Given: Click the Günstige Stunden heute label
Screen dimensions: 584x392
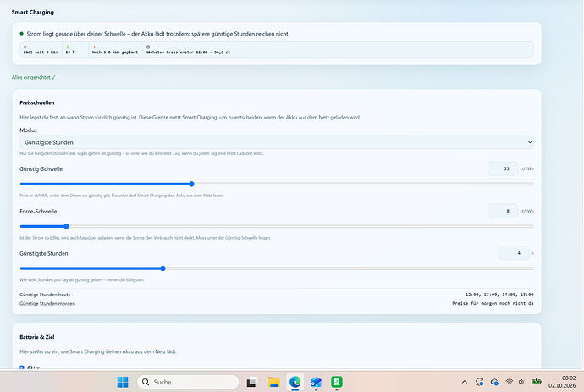Looking at the screenshot, I should click(45, 295).
